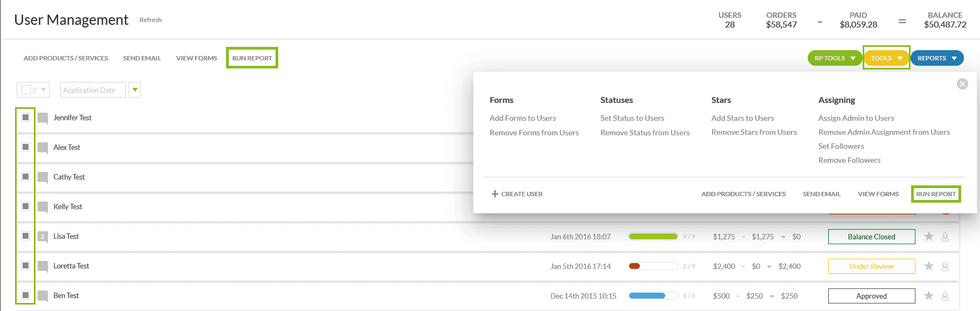Viewport: 980px width, 311px height.
Task: Uncheck the Cathy Test row checkbox
Action: point(25,177)
